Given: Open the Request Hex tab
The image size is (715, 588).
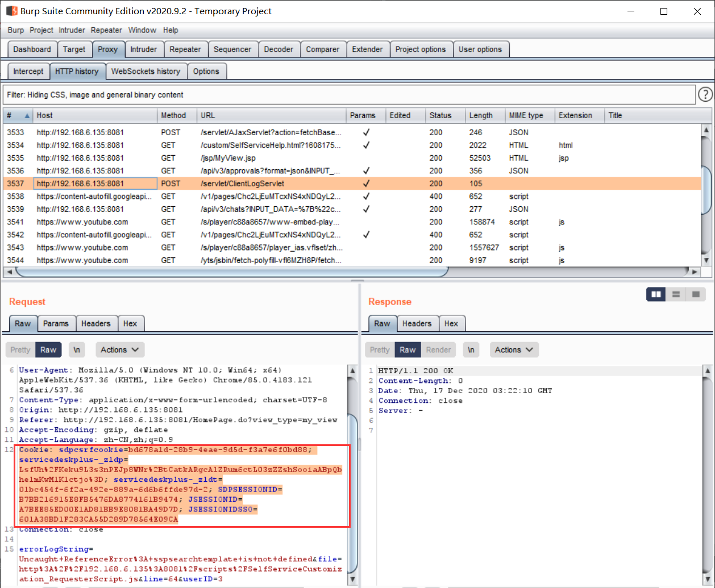Looking at the screenshot, I should 130,323.
